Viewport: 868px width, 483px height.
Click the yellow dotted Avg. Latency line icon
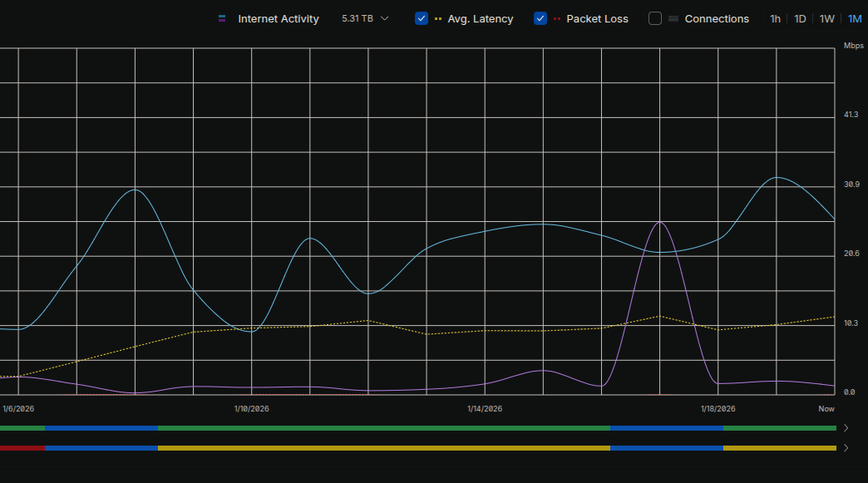[437, 18]
